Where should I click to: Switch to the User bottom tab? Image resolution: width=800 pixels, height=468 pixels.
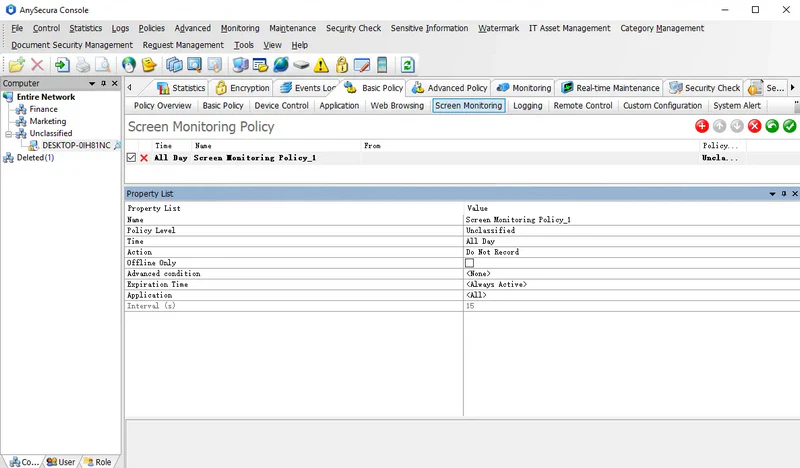(x=61, y=462)
